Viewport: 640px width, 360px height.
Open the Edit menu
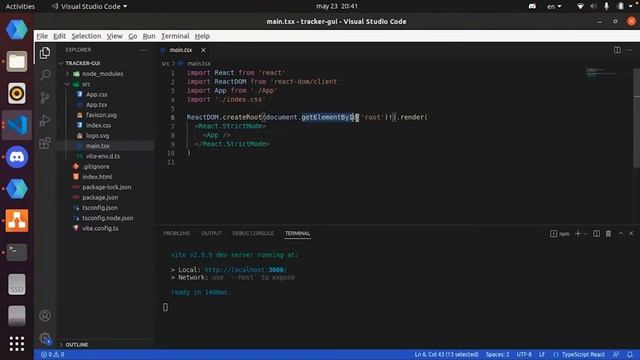(x=59, y=36)
